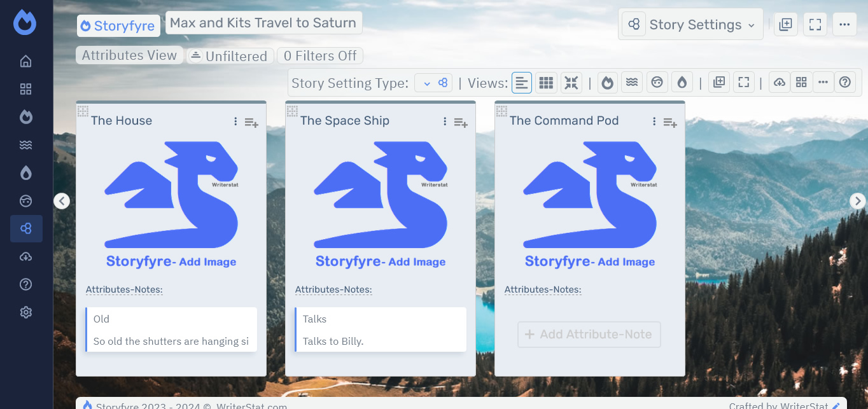Screen dimensions: 868x409
Task: Open the Unfiltered filter dropdown
Action: coord(230,56)
